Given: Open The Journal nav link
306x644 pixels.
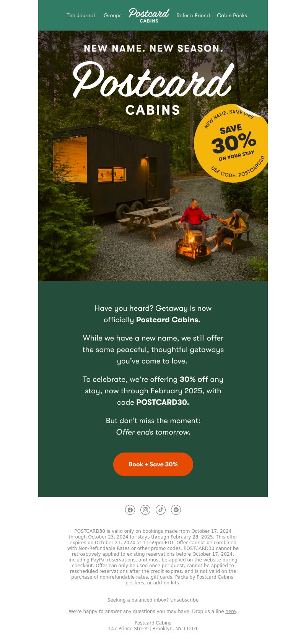Looking at the screenshot, I should coord(80,16).
